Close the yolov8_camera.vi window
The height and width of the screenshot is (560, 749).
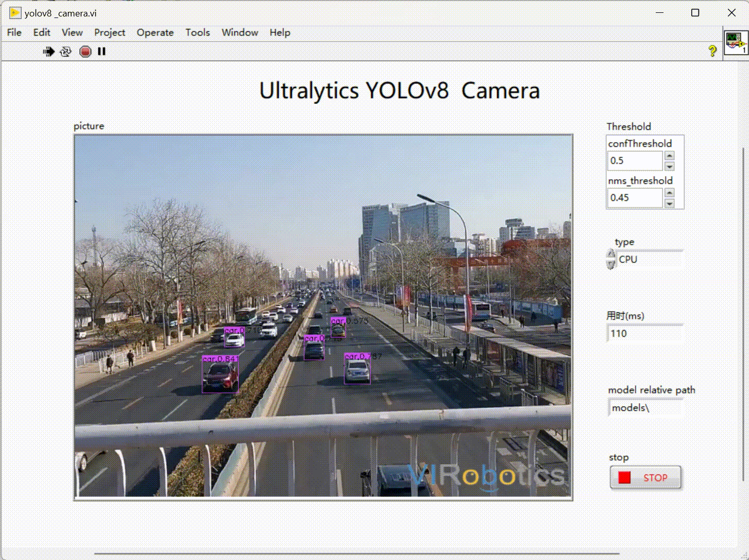731,13
